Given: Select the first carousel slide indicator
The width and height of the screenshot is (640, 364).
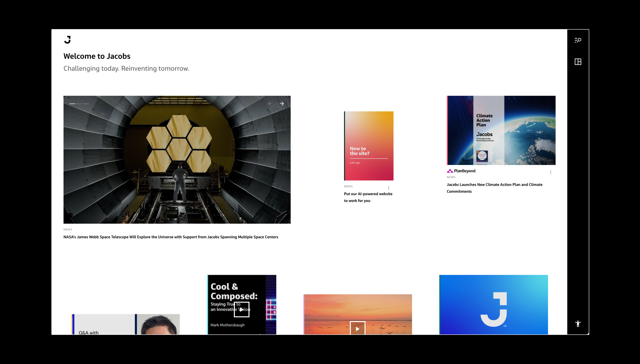Looking at the screenshot, I should [x=72, y=104].
